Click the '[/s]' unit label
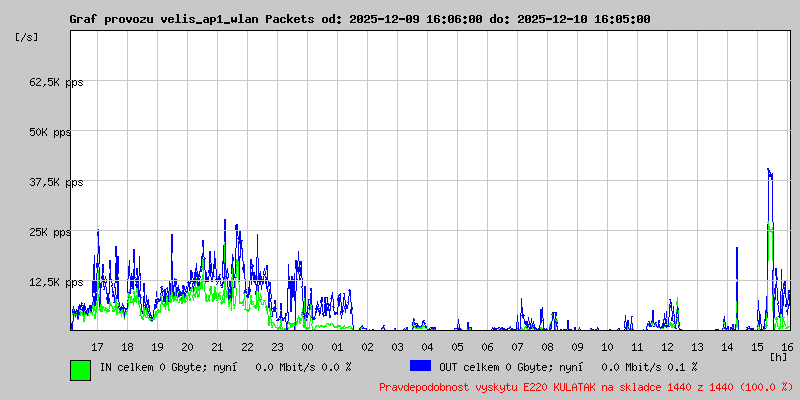Image resolution: width=800 pixels, height=400 pixels. click(27, 37)
